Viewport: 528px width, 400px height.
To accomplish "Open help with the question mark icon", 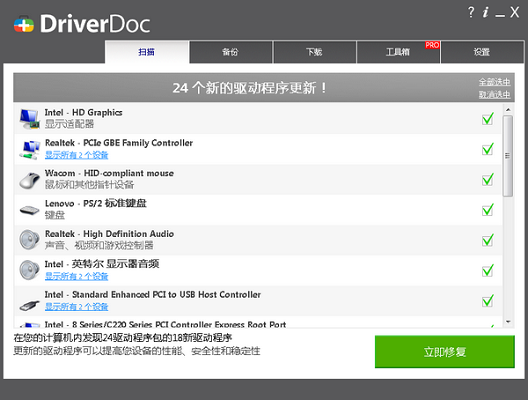I will pos(471,12).
